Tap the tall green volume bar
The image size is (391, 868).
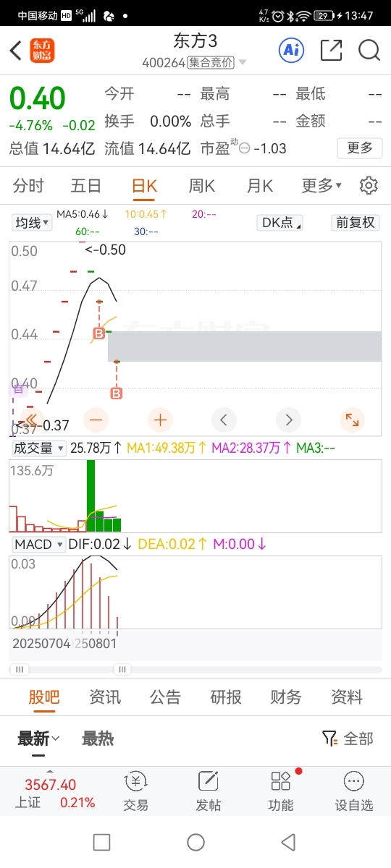pos(91,495)
